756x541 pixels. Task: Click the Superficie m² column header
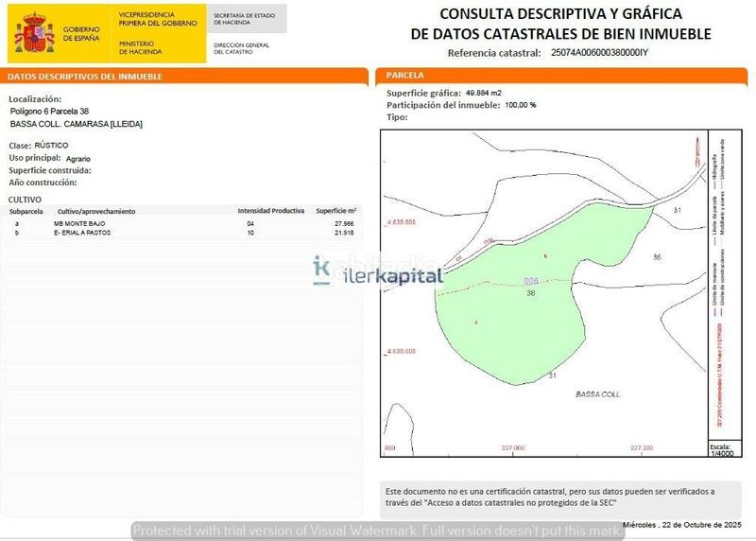[x=335, y=211]
